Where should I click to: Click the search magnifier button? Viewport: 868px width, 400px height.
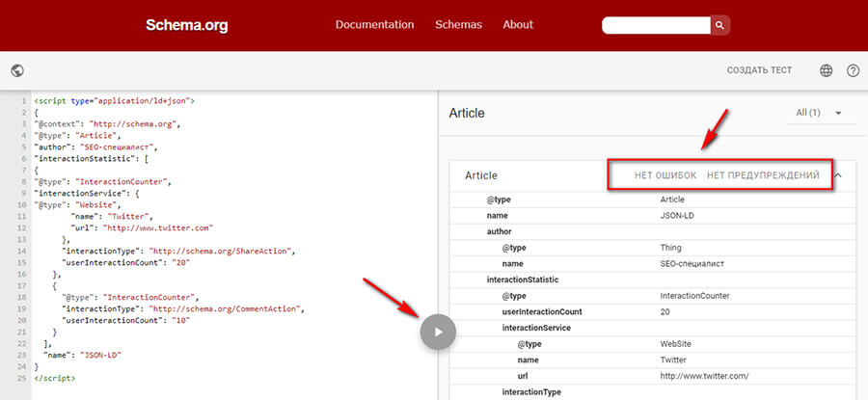(x=720, y=25)
